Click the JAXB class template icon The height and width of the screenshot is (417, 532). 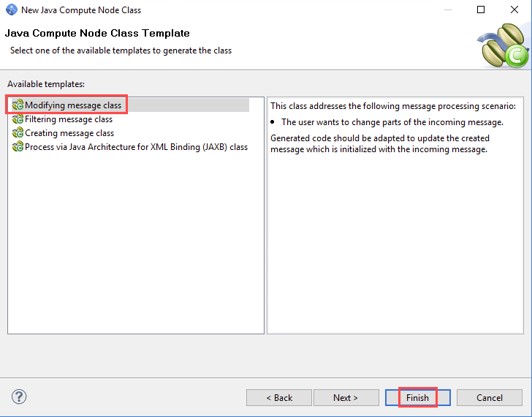point(18,147)
